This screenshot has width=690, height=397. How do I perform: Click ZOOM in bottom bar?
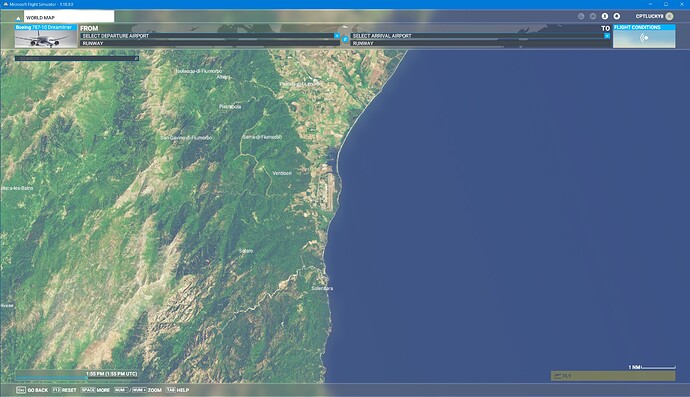154,390
